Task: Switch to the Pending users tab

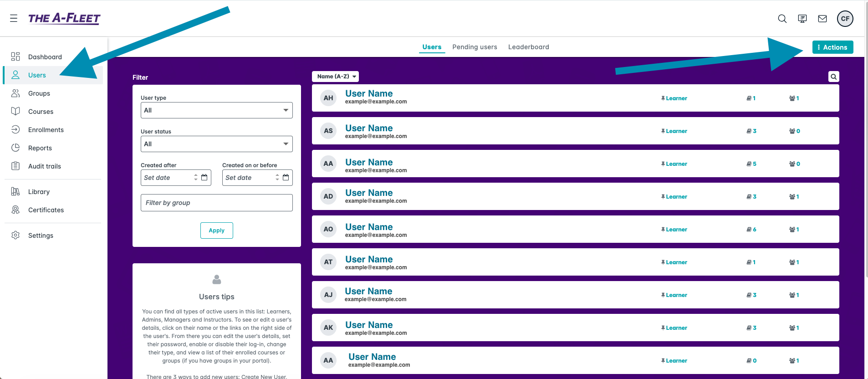Action: click(475, 47)
